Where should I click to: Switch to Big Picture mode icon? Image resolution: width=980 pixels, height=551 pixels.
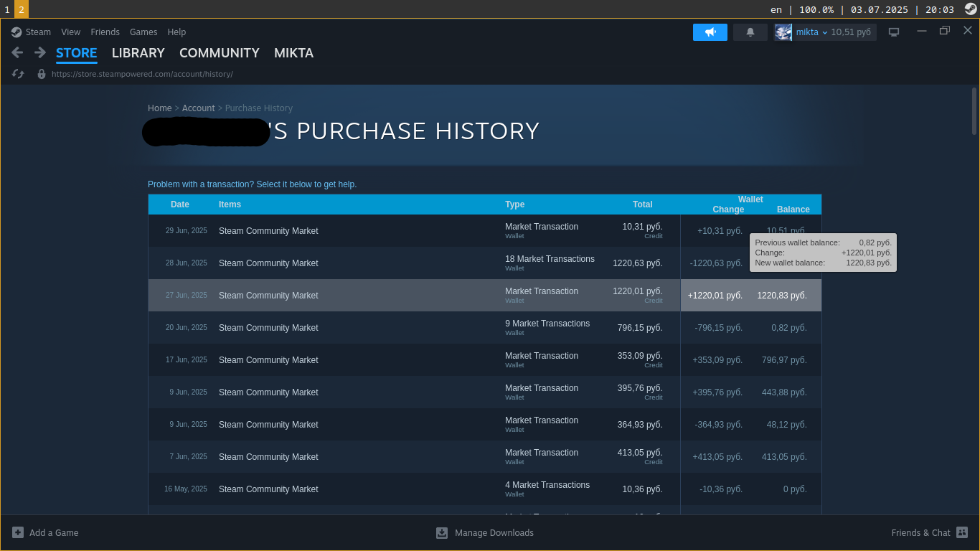coord(894,32)
